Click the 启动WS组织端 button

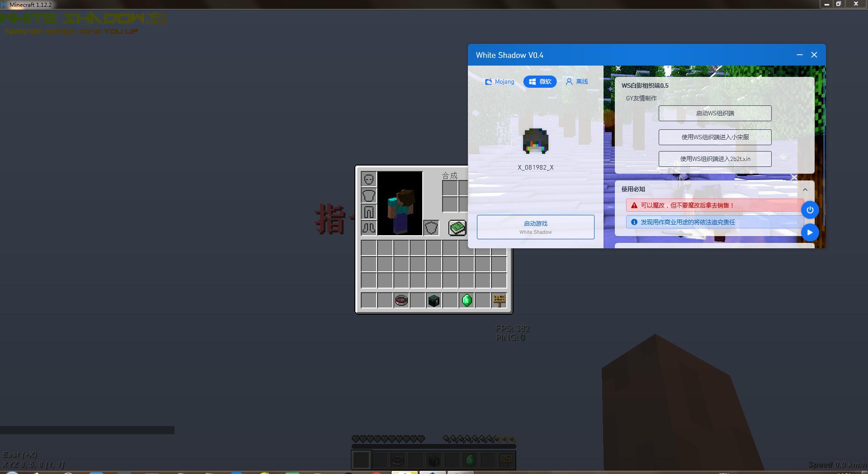pos(715,114)
